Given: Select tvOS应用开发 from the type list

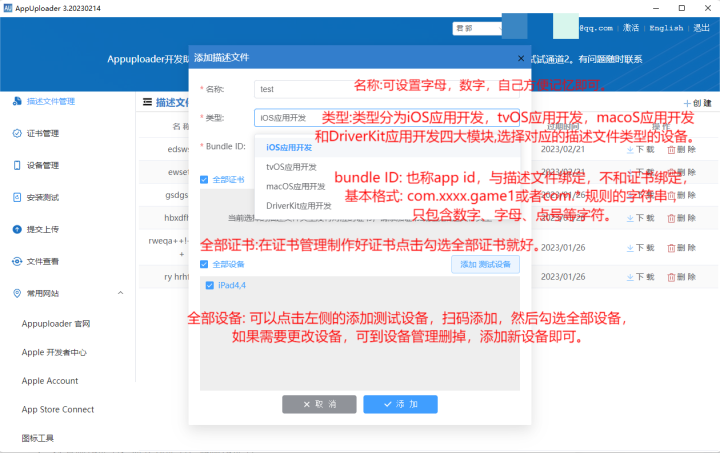Looking at the screenshot, I should pyautogui.click(x=388, y=167).
